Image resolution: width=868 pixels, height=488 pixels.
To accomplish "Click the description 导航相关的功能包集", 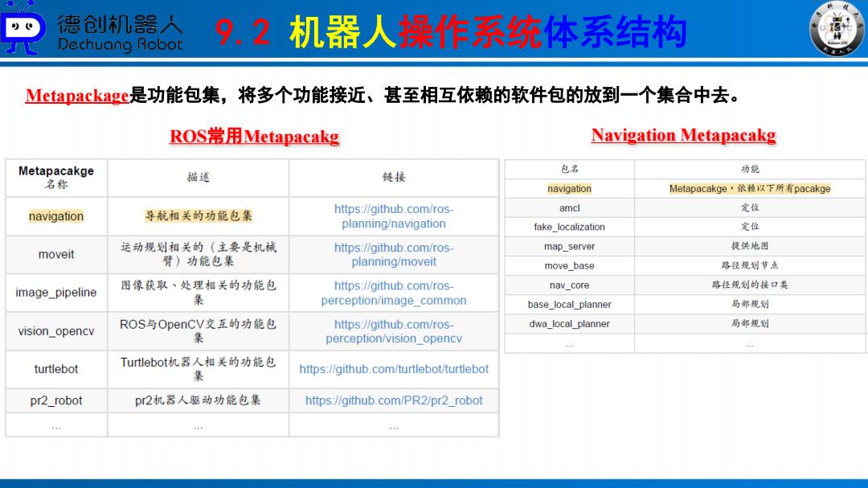I will click(199, 216).
